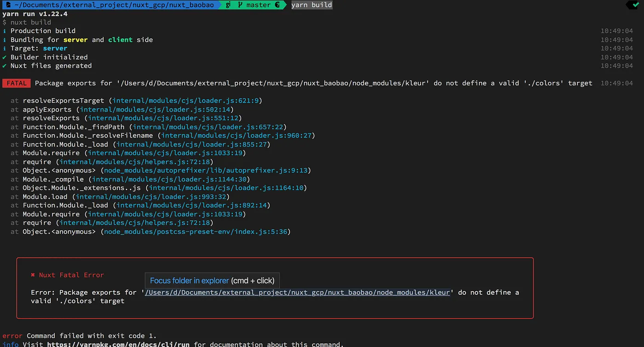Click the info icon beside Production build
Viewport: 644px width, 347px height.
point(5,31)
